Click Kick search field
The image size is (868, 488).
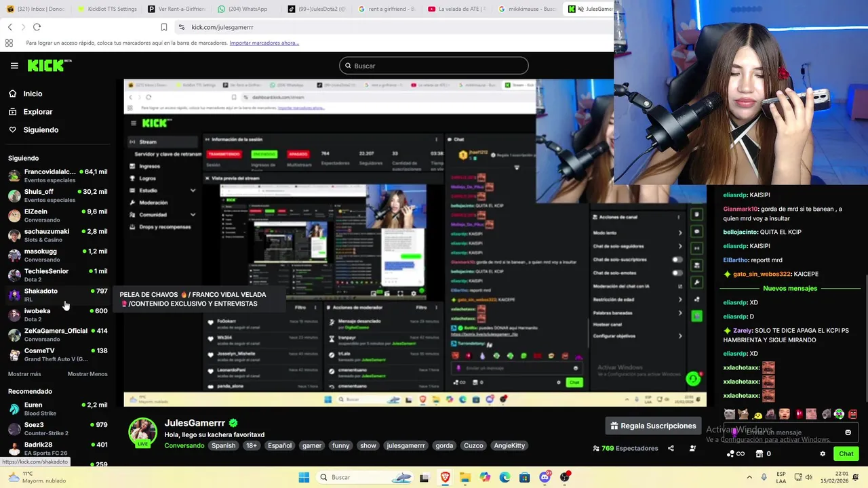coord(434,66)
